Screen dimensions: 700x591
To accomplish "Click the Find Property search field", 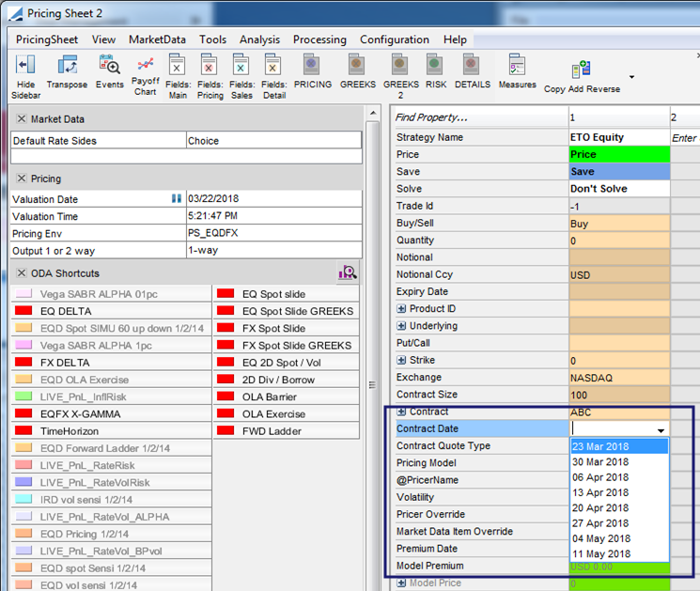I will click(x=481, y=117).
